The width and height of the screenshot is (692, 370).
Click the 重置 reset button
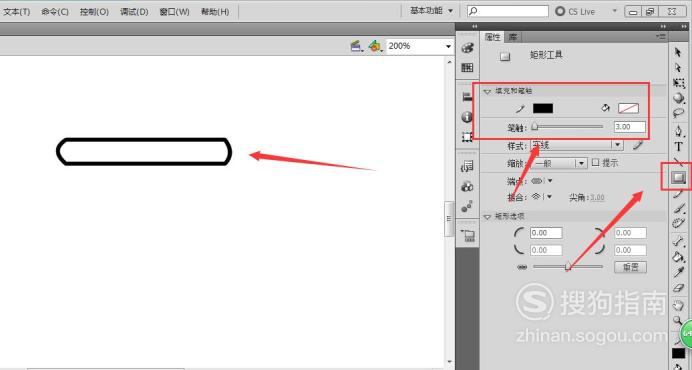point(630,267)
